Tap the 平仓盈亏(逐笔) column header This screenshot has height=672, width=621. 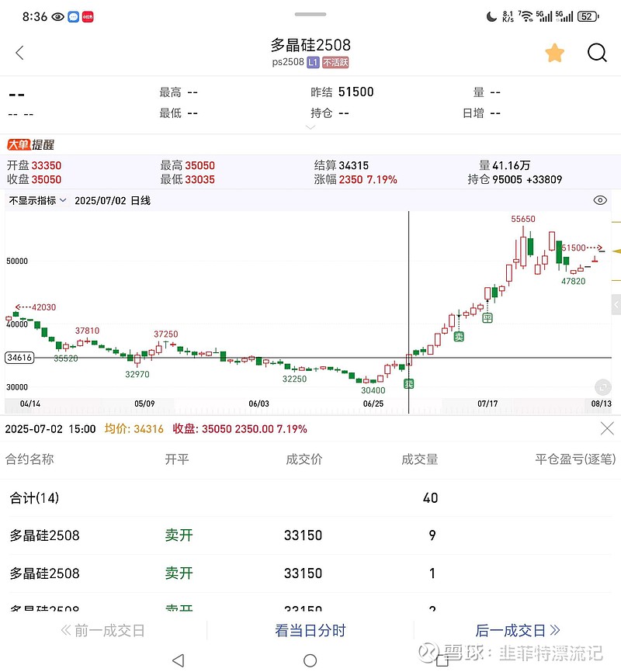tap(575, 459)
